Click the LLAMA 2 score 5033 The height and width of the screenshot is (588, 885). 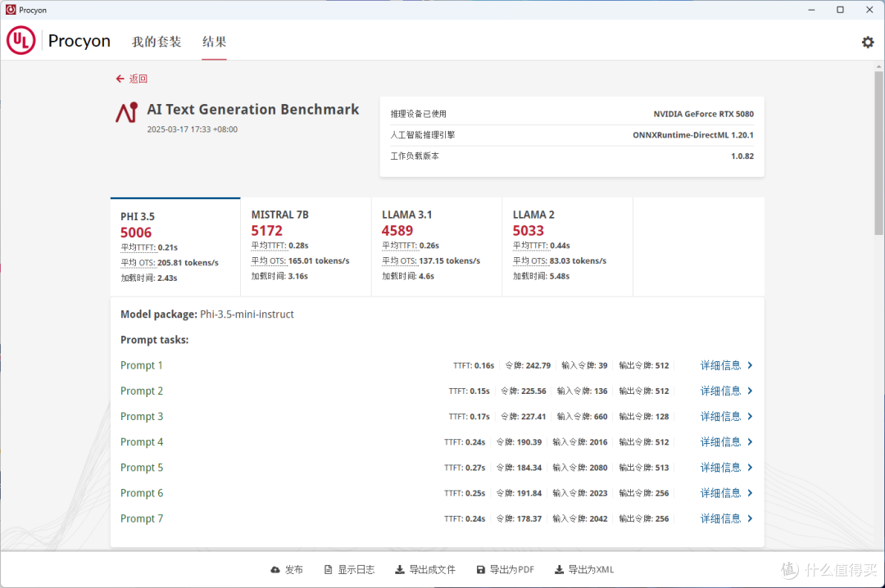[529, 230]
